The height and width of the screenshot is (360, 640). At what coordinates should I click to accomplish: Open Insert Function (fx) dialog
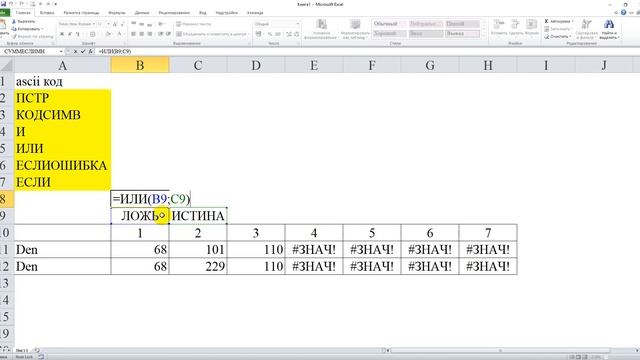90,51
